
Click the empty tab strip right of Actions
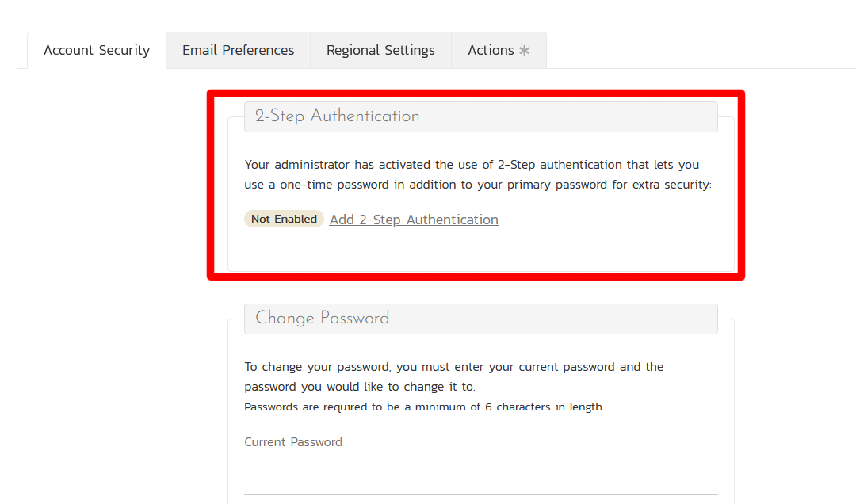coord(697,51)
